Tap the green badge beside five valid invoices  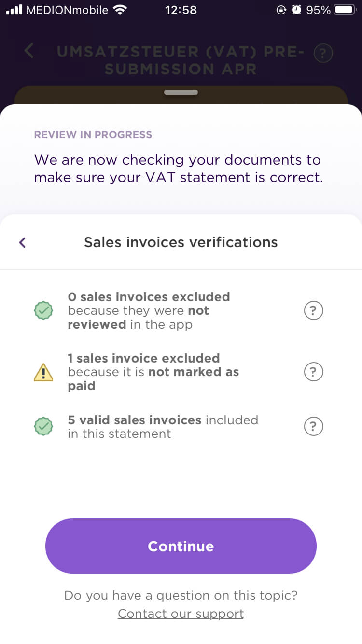pyautogui.click(x=44, y=426)
